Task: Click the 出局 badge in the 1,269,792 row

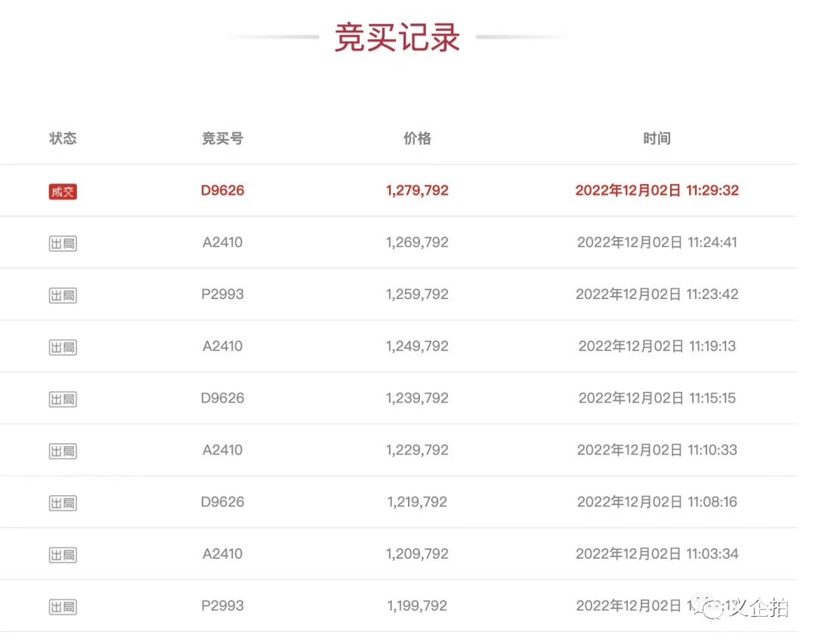Action: click(63, 243)
